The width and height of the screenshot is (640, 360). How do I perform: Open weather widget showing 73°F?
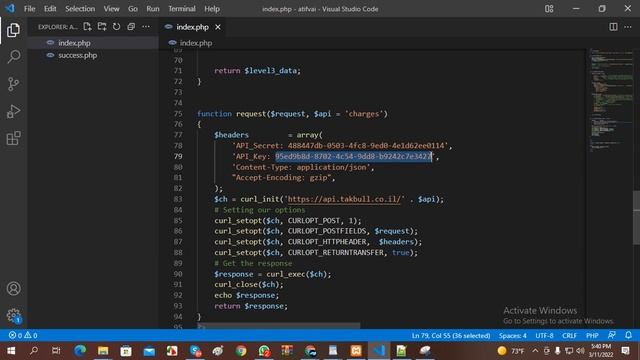tap(511, 351)
